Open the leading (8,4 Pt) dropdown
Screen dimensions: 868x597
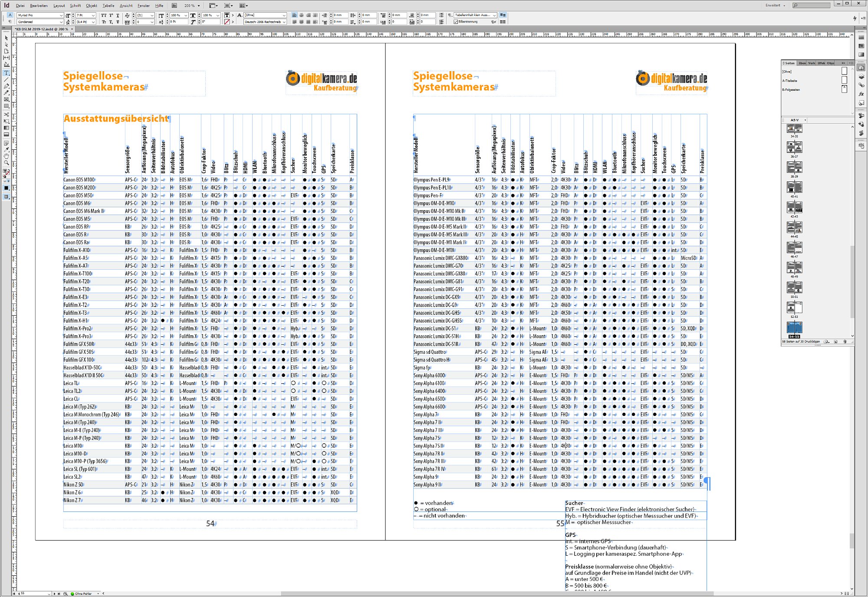93,22
